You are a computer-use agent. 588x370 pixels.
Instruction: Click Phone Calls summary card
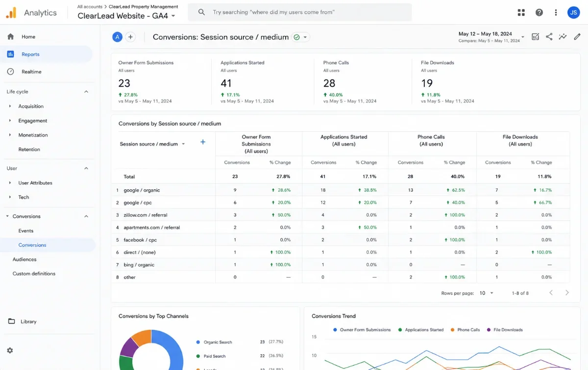click(x=363, y=82)
